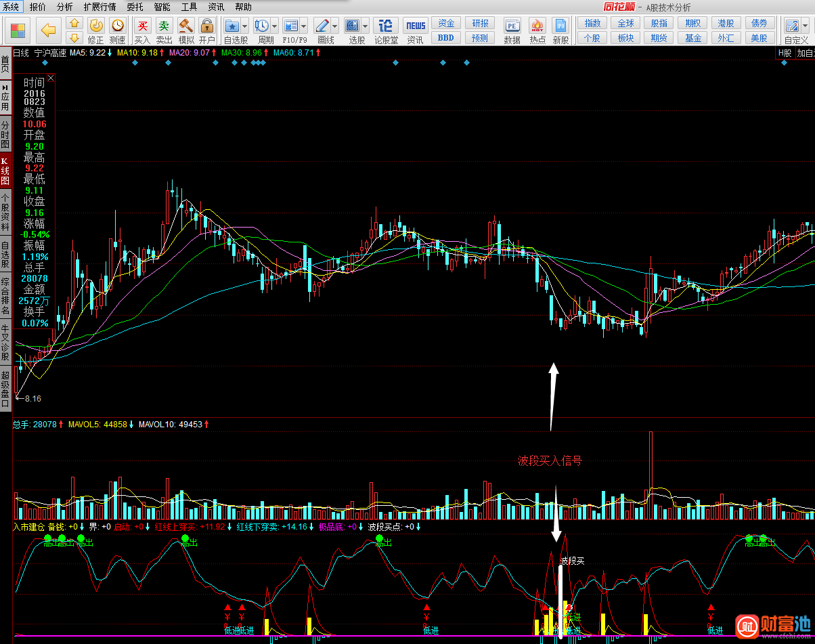Click the 美股 market button
The height and width of the screenshot is (644, 815).
[x=759, y=38]
